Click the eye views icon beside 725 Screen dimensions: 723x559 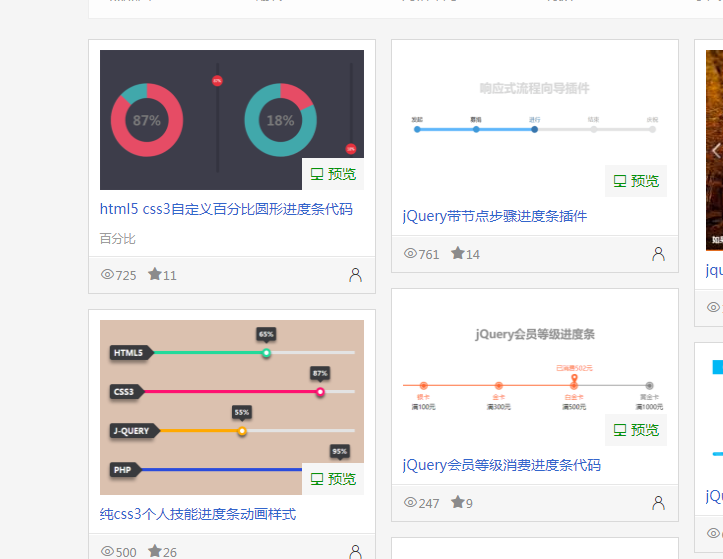[x=108, y=275]
